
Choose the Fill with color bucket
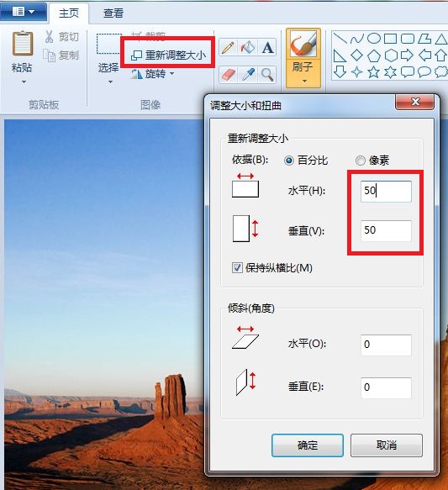247,48
